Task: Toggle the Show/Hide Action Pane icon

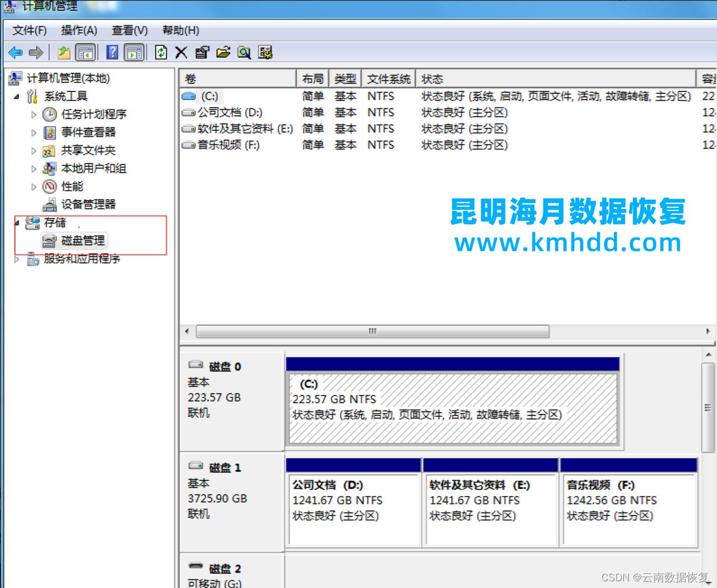Action: pos(134,53)
